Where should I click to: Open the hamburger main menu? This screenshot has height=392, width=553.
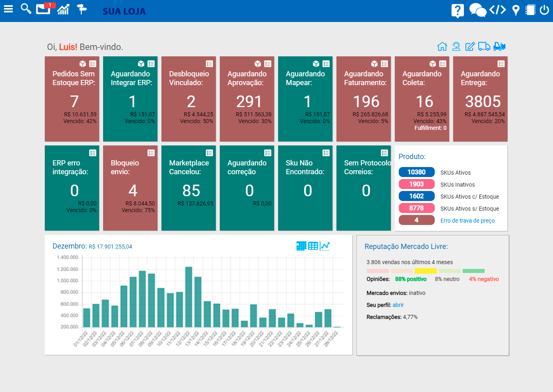(8, 9)
